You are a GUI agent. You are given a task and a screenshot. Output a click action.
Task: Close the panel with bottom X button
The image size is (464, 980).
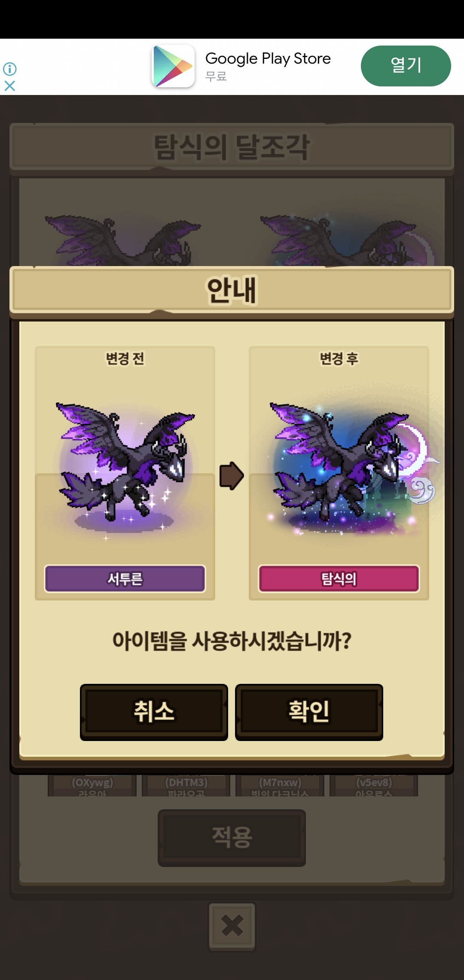coord(232,925)
